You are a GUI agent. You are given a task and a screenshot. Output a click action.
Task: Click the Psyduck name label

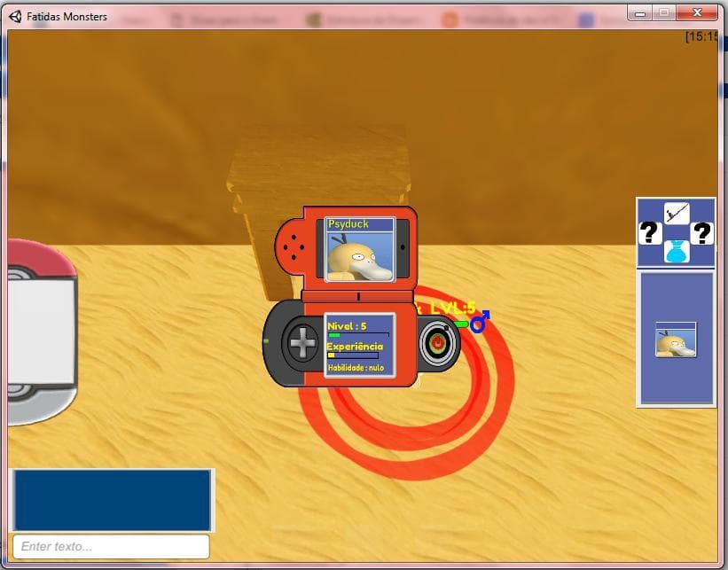348,223
